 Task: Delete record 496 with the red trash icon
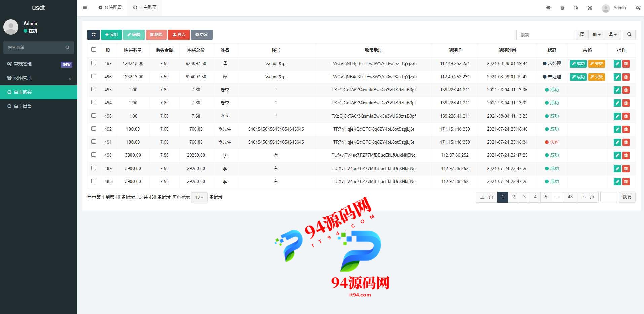point(626,77)
